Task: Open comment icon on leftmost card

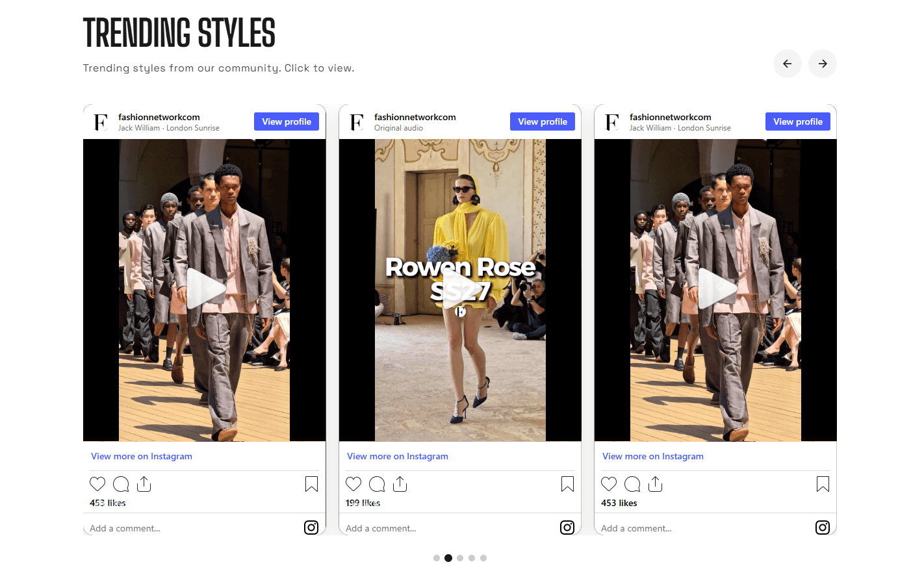Action: 121,484
